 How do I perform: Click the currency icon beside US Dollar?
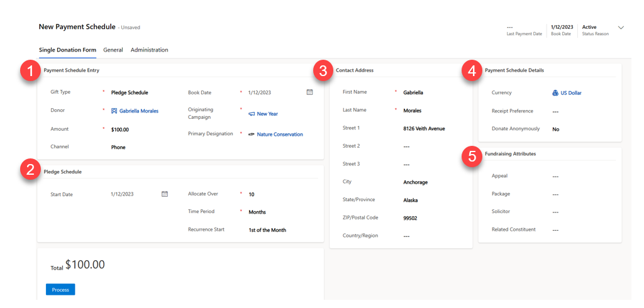coord(555,93)
